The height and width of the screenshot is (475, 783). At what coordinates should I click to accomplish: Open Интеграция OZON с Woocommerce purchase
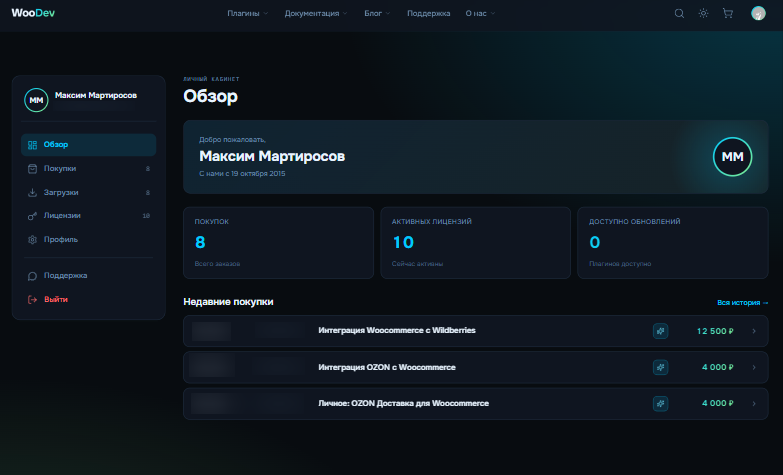pos(475,368)
